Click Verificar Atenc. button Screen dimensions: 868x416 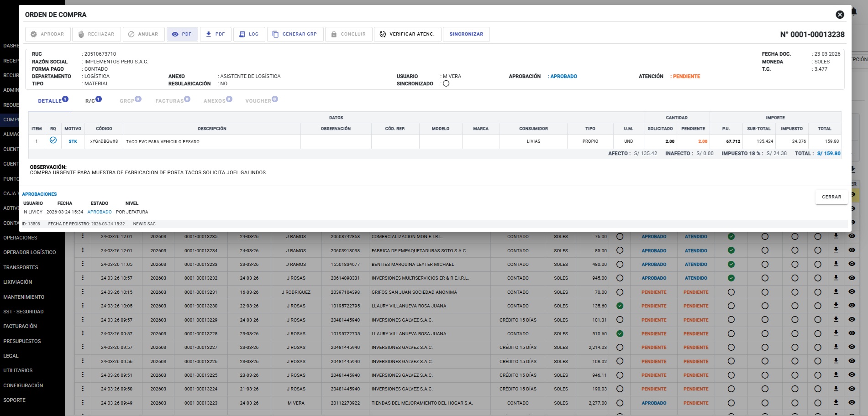407,34
